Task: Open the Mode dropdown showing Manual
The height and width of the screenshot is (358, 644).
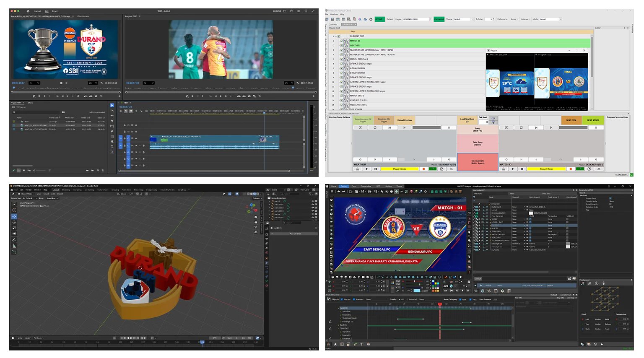Action: point(550,19)
